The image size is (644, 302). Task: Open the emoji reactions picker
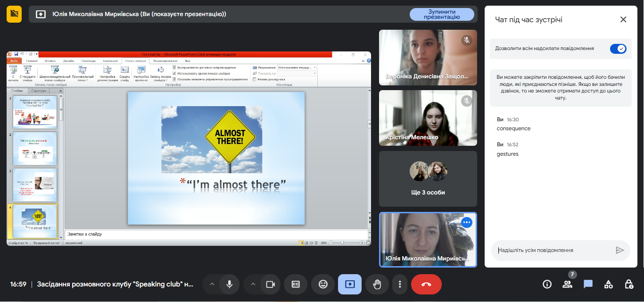click(x=323, y=284)
